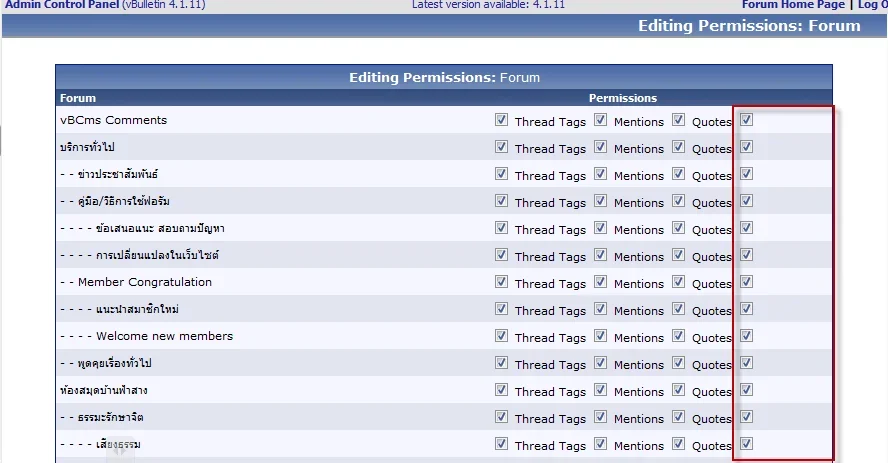Toggle last checkbox in การเปลี่ยนแปลงในเว็บไซต์ row
The image size is (888, 463).
(x=746, y=255)
